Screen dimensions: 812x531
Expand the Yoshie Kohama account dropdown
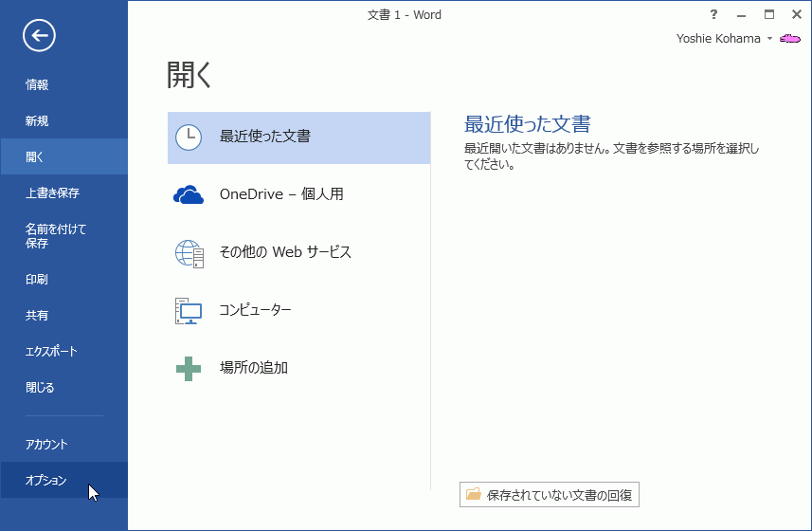point(770,39)
